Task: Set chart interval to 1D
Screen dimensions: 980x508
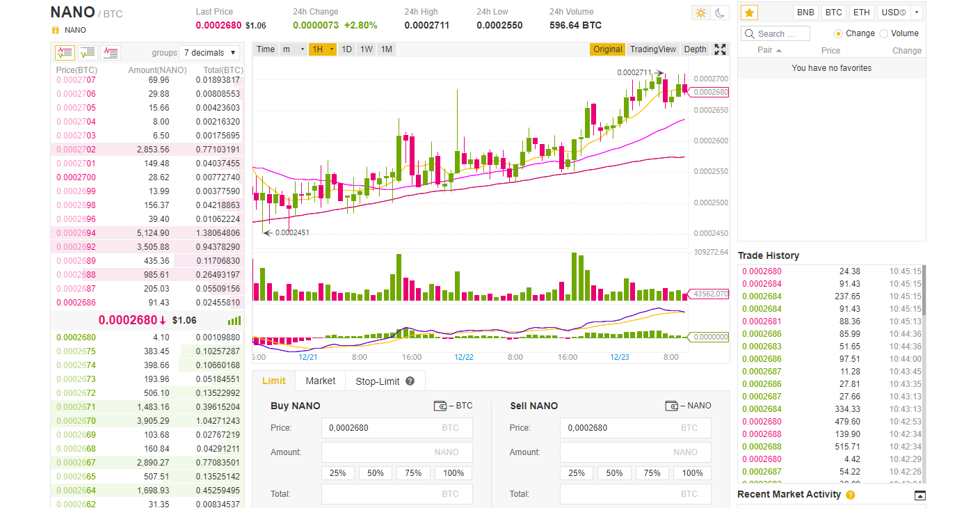Action: click(346, 49)
